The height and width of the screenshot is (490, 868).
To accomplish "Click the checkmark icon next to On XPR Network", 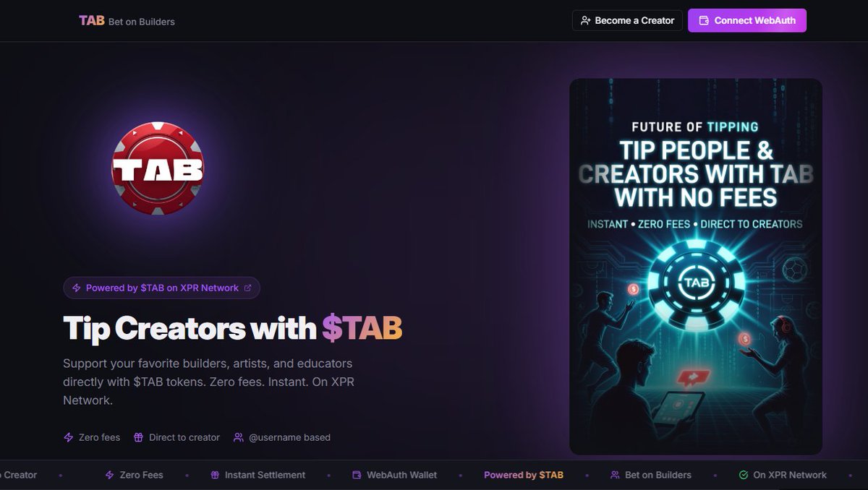I will pyautogui.click(x=744, y=475).
